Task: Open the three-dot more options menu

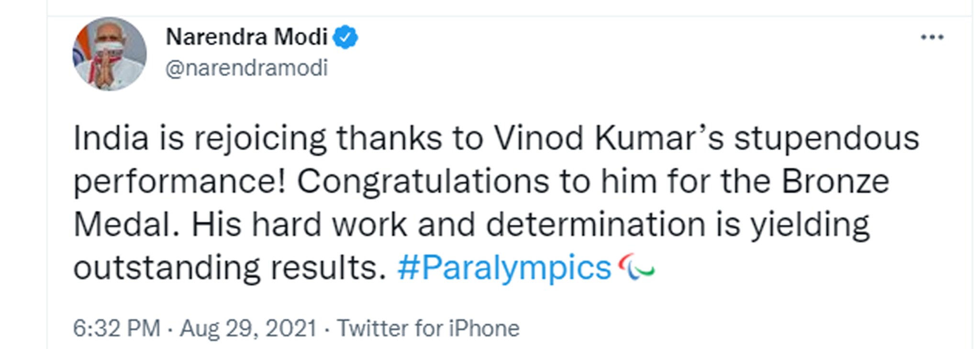Action: click(932, 37)
